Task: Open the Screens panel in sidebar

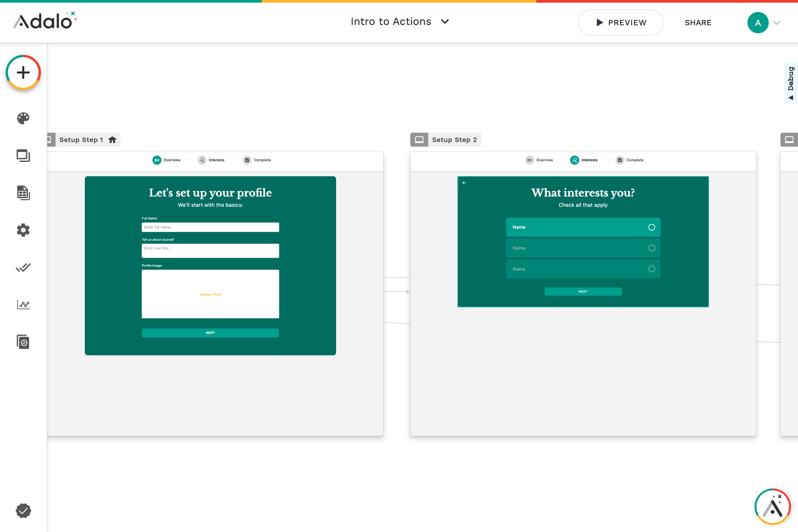Action: [x=23, y=156]
